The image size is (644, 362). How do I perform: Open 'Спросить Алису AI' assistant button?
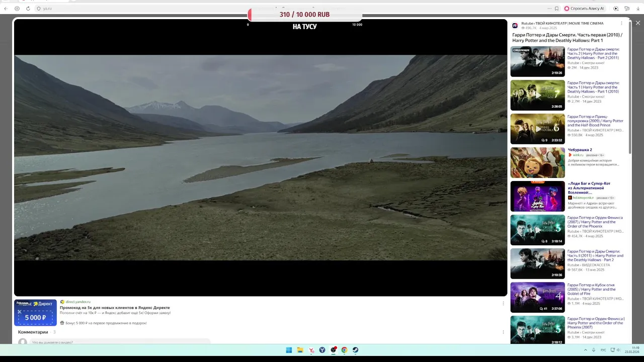(584, 9)
